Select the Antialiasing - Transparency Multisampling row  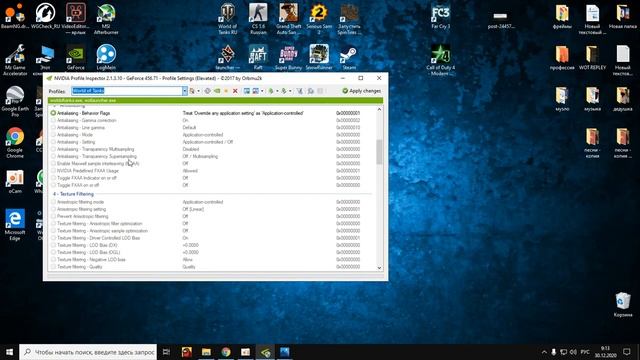tap(211, 149)
